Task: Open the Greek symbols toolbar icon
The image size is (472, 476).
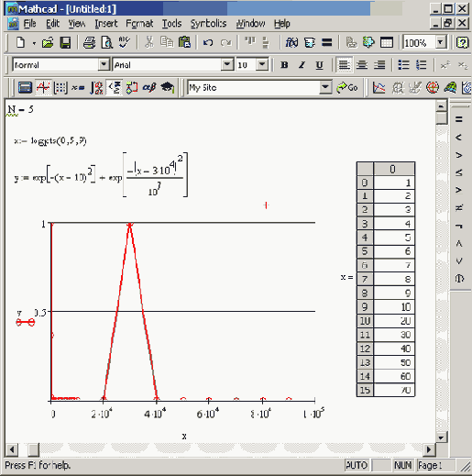Action: [x=149, y=88]
